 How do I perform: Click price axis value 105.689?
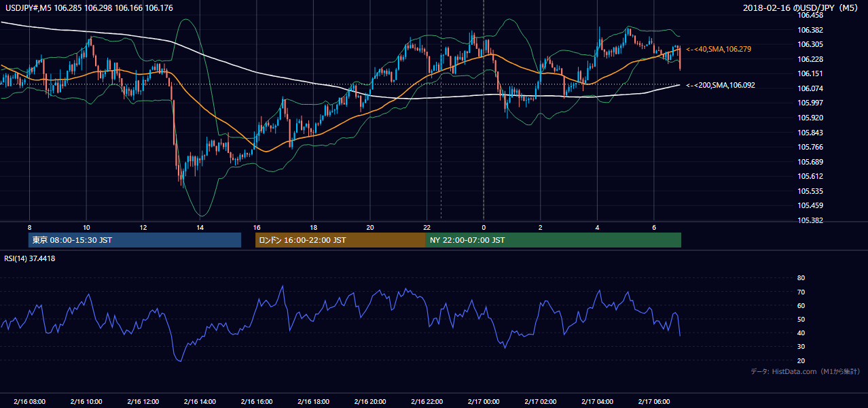click(x=811, y=162)
